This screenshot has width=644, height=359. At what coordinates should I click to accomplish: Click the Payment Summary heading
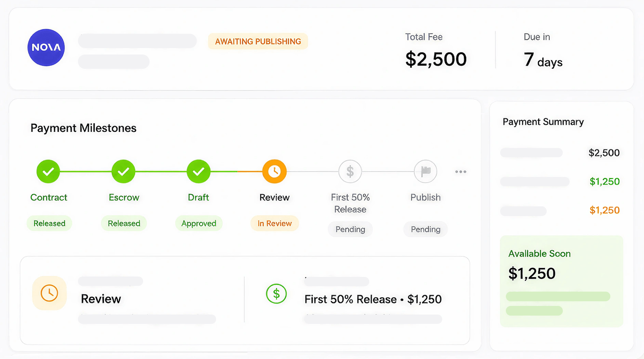(543, 122)
